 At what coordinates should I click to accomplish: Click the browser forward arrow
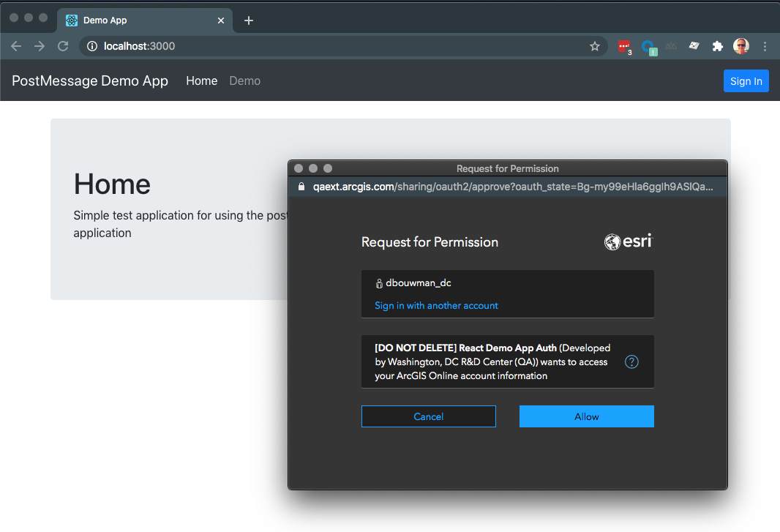click(x=40, y=46)
